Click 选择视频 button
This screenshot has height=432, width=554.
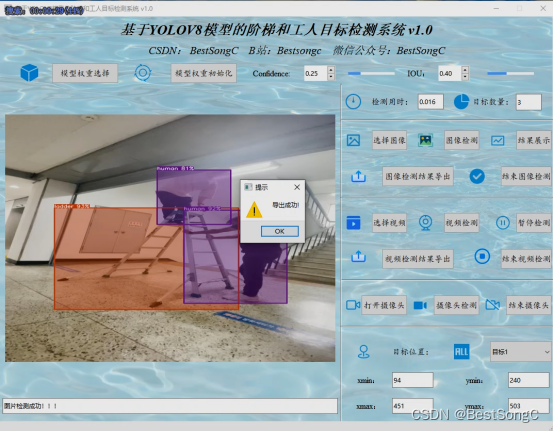click(389, 223)
